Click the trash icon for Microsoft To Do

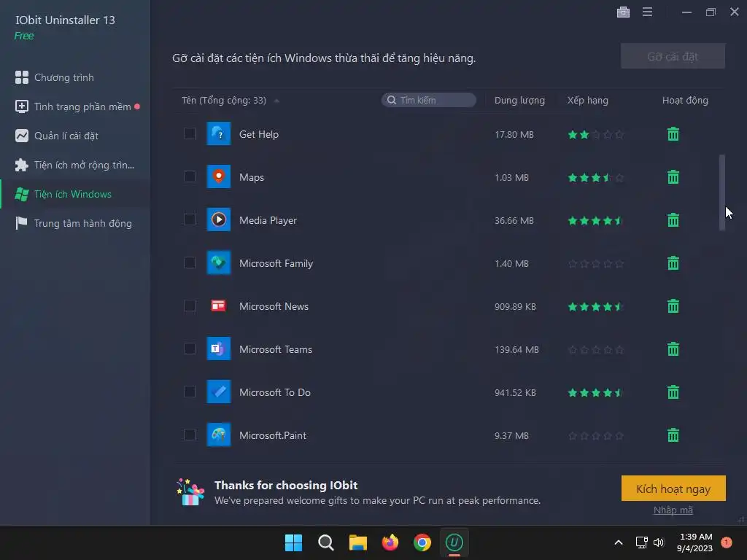point(673,392)
